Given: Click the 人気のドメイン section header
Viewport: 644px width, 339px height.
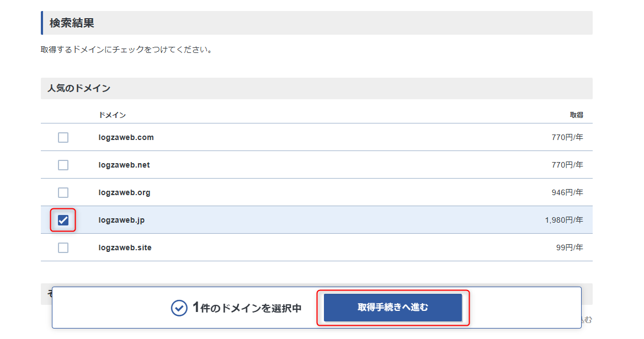Looking at the screenshot, I should tap(79, 88).
